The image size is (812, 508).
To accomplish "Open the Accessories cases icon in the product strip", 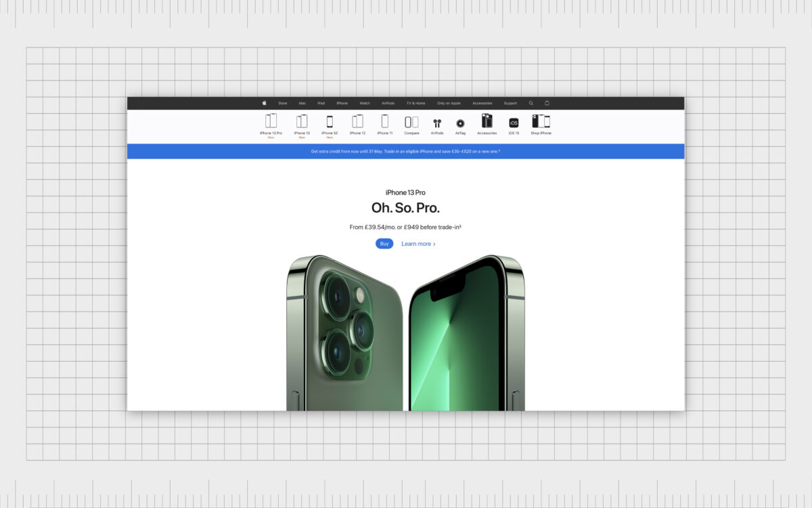I will 487,121.
